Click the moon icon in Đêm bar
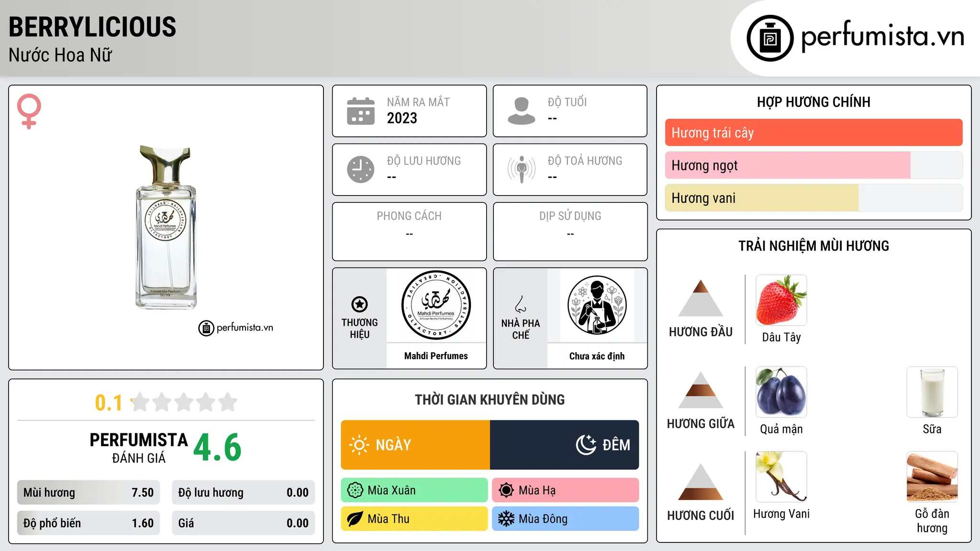 click(x=586, y=445)
